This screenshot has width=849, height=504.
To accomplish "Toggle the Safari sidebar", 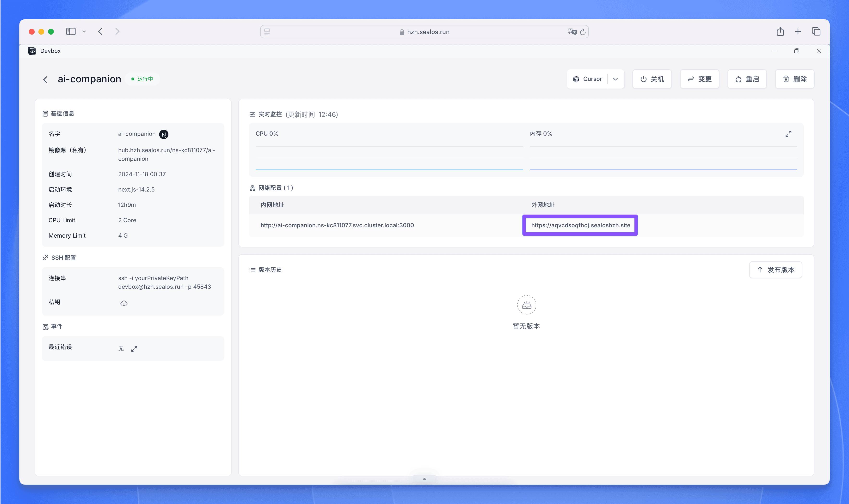I will coord(71,32).
